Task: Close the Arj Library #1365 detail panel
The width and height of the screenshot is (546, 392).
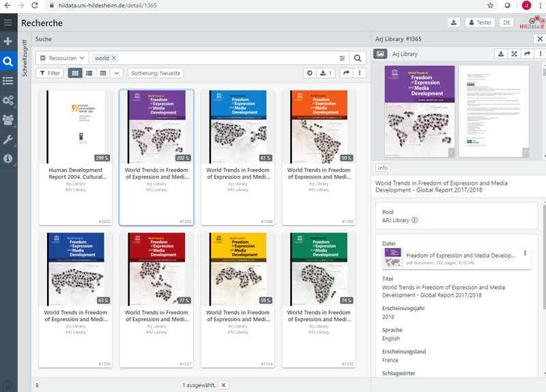Action: (x=540, y=39)
